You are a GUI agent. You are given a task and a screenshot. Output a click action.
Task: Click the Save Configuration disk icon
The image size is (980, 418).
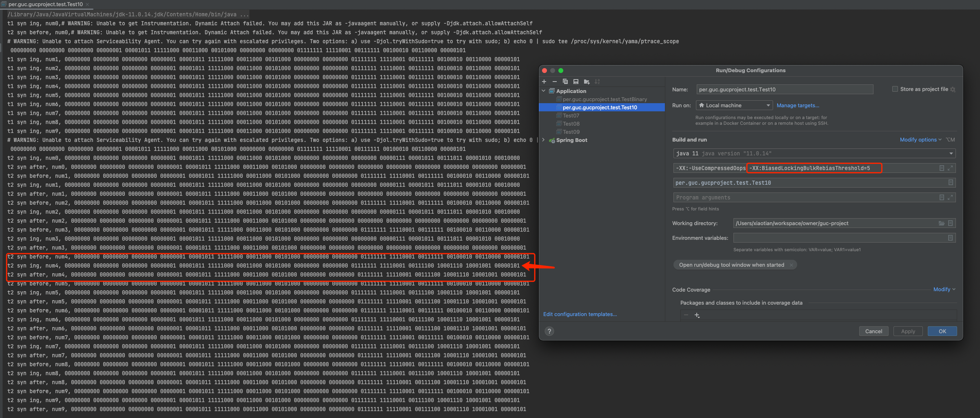[576, 82]
